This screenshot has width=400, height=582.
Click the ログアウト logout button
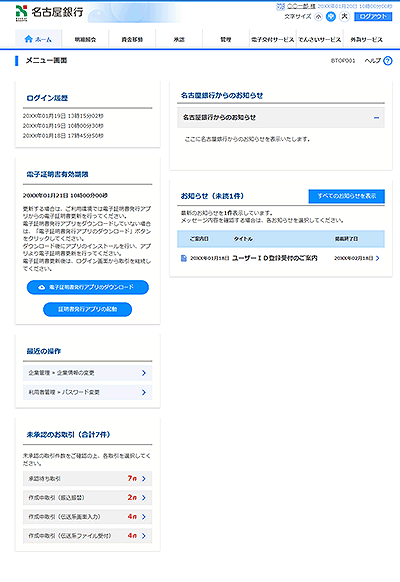[373, 17]
